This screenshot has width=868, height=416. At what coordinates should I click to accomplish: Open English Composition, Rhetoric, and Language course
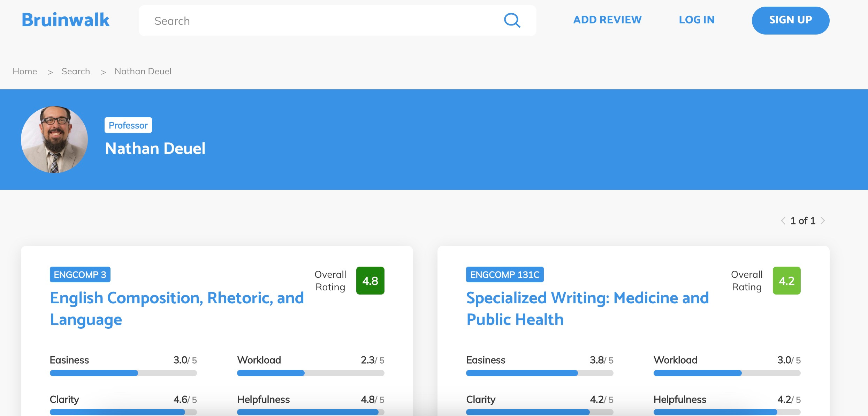pos(177,309)
